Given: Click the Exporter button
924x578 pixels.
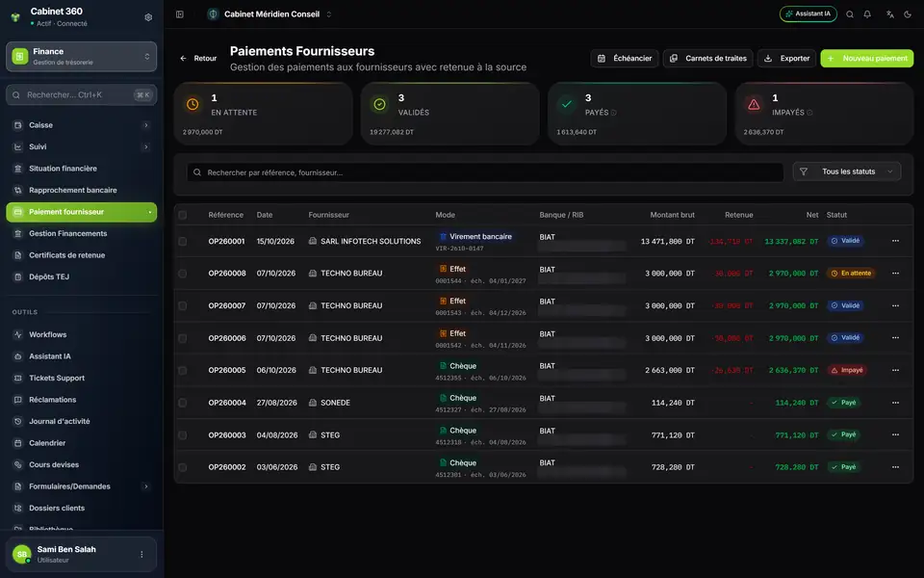Looking at the screenshot, I should click(786, 59).
